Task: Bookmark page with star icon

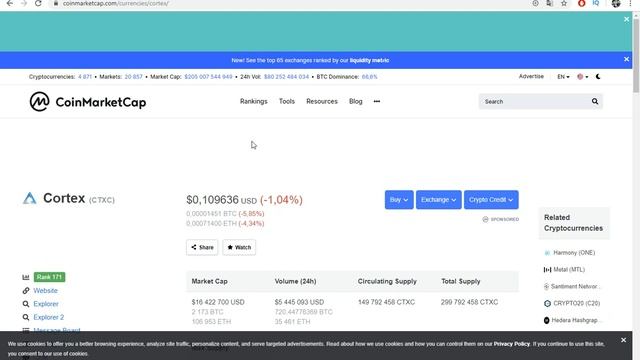Action: coord(564,3)
